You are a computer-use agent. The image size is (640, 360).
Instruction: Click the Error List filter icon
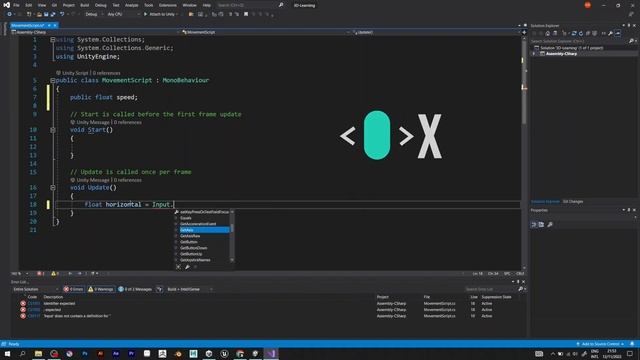pyautogui.click(x=159, y=289)
